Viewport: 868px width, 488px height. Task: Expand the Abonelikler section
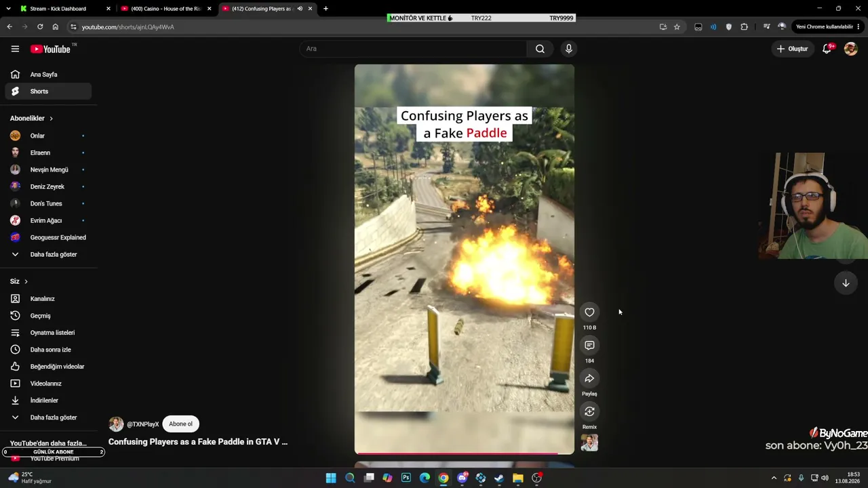point(31,119)
